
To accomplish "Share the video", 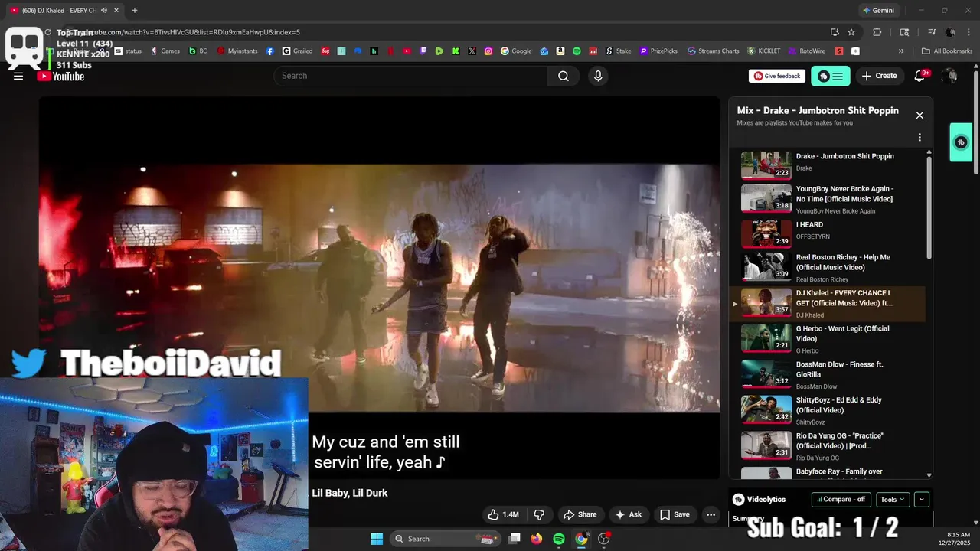I will pos(580,514).
